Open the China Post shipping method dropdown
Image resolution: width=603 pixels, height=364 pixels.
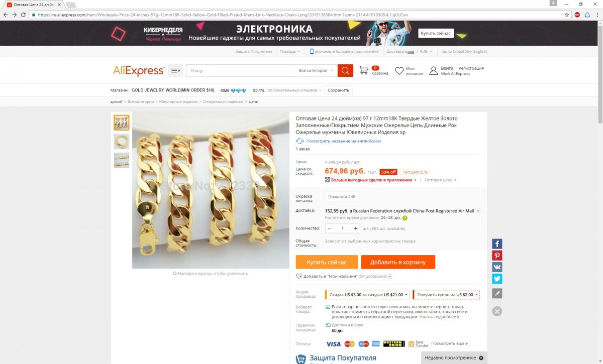pyautogui.click(x=478, y=211)
